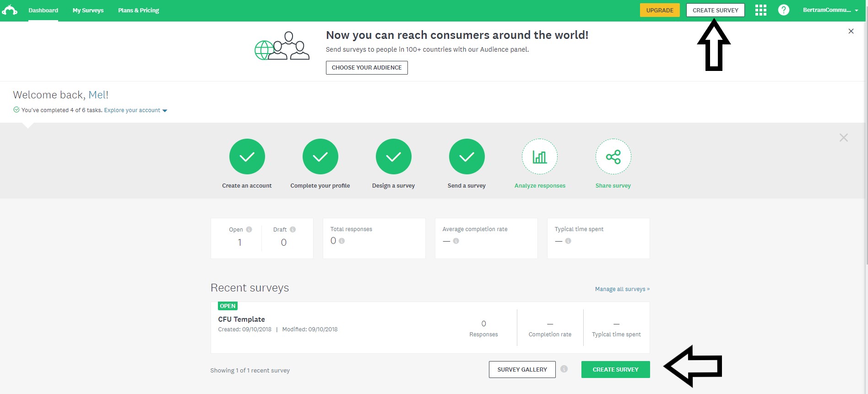Expand the Explore your account dropdown
This screenshot has height=394, width=868.
click(x=136, y=110)
